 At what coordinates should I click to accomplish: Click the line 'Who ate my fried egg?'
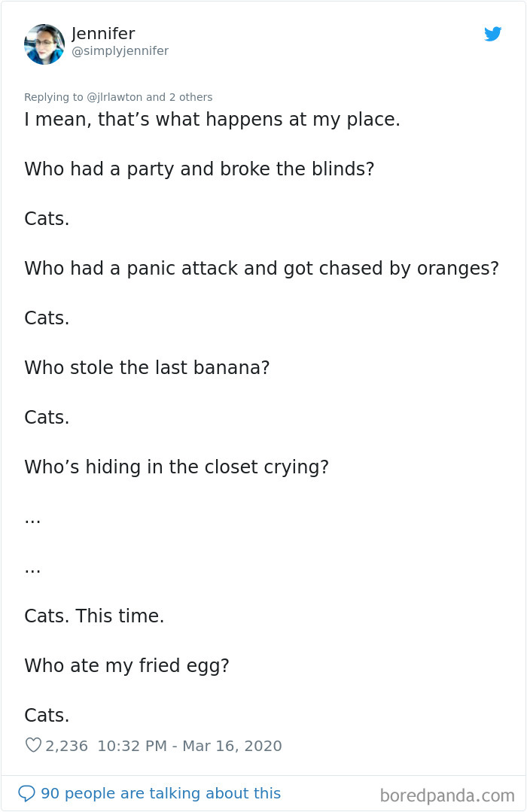tap(127, 665)
